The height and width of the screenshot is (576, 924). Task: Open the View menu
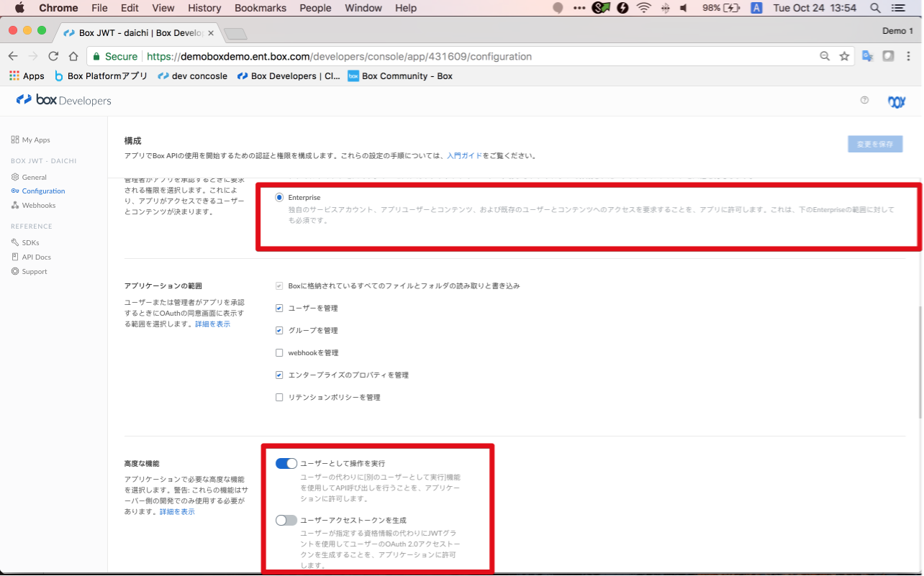pyautogui.click(x=163, y=8)
